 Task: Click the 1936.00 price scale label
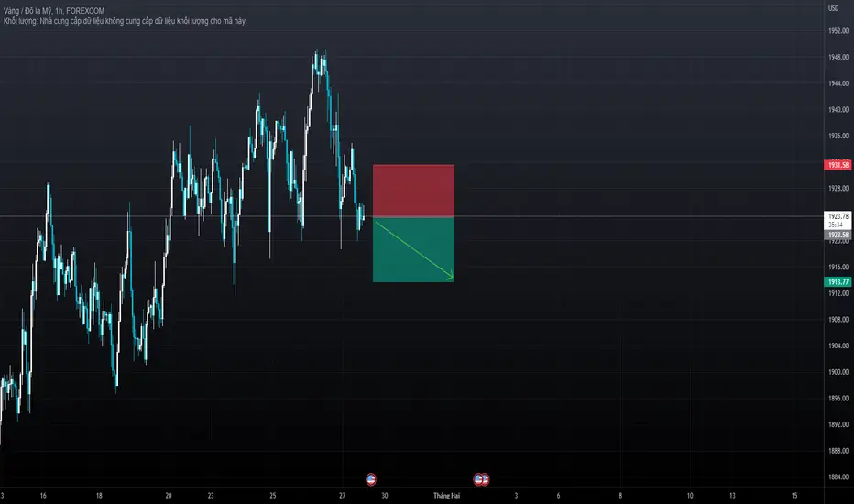(838, 136)
